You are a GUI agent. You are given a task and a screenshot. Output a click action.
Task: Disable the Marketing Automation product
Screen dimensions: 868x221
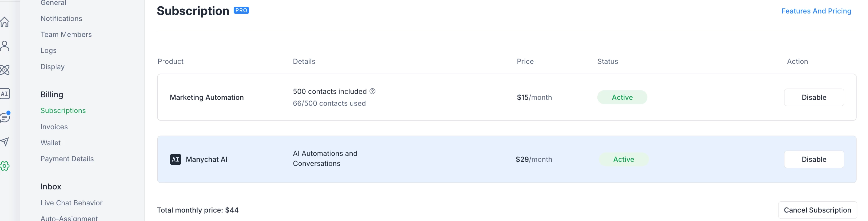[814, 97]
